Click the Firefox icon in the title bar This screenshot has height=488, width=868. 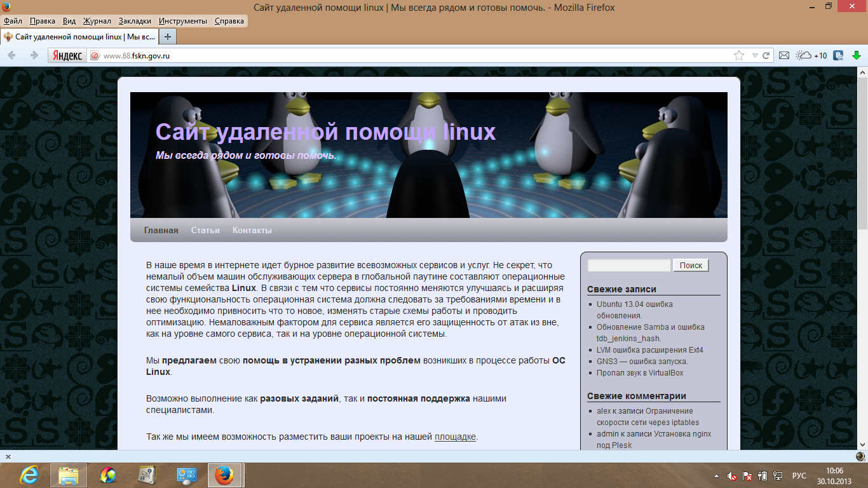[7, 7]
